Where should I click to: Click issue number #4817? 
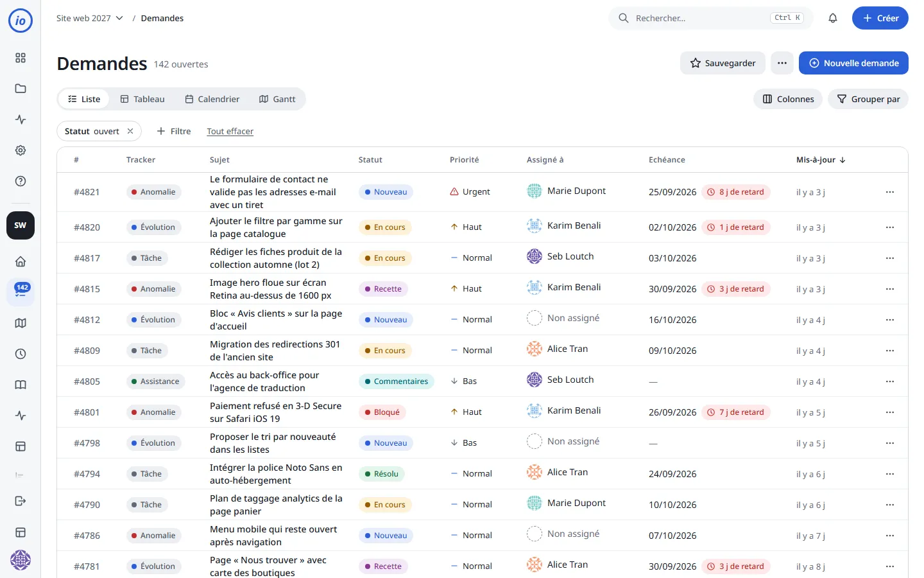pos(87,258)
